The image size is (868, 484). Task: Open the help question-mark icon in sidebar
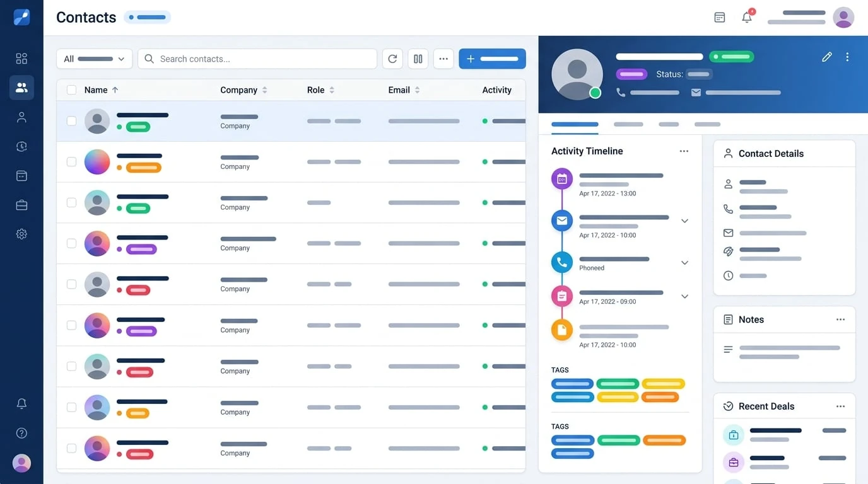21,433
